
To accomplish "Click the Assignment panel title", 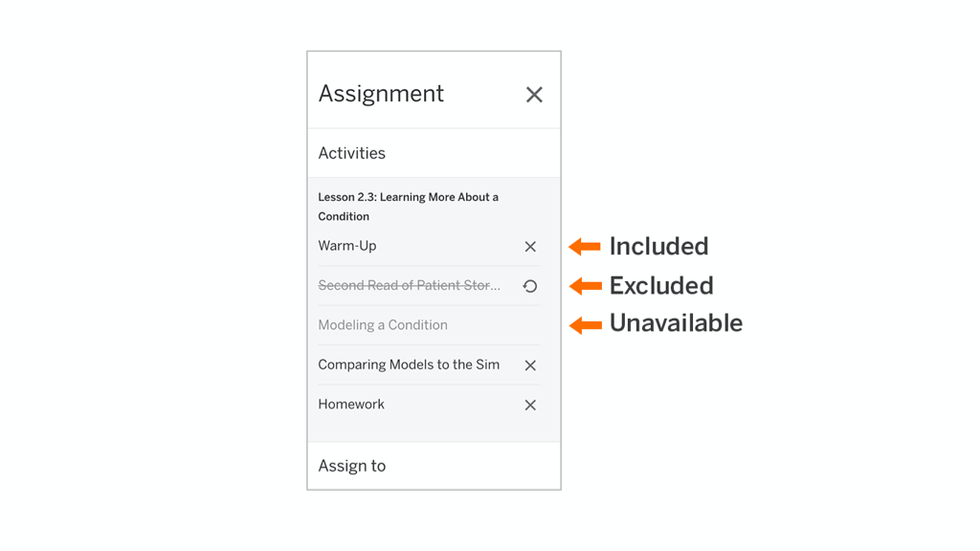I will point(381,93).
